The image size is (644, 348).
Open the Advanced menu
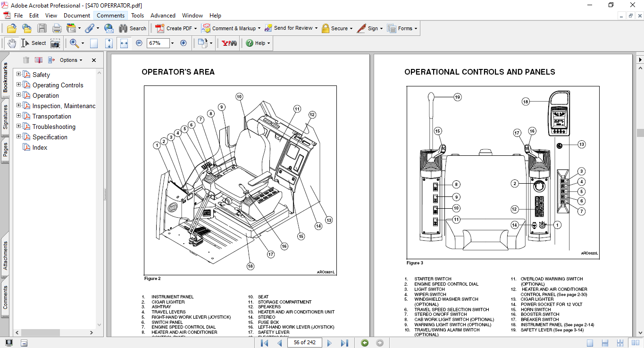163,16
